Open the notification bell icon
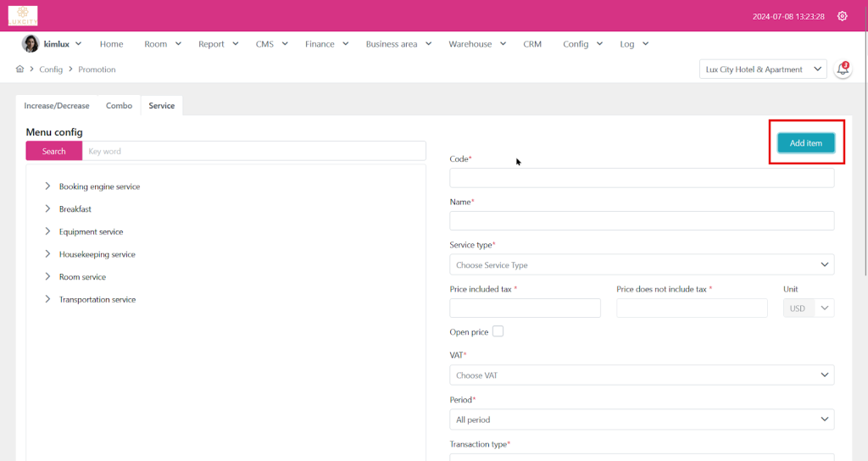 tap(843, 69)
